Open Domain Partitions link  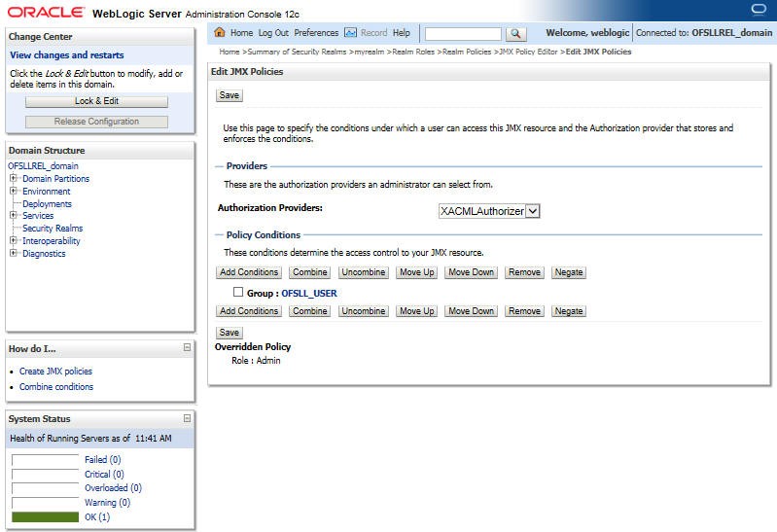pos(56,179)
